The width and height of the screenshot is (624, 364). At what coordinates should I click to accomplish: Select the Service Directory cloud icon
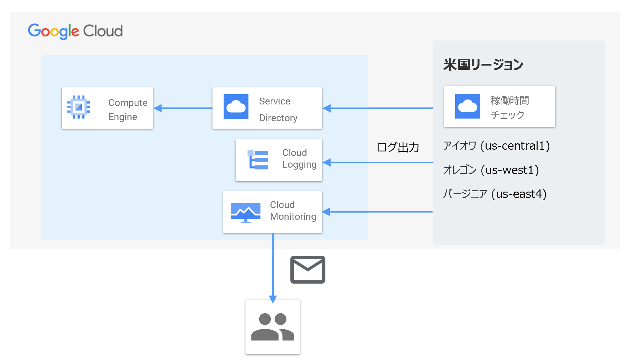click(236, 107)
